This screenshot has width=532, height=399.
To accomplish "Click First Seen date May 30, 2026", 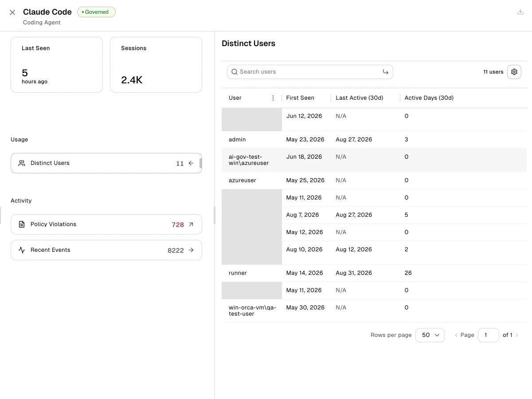I will coord(305,308).
